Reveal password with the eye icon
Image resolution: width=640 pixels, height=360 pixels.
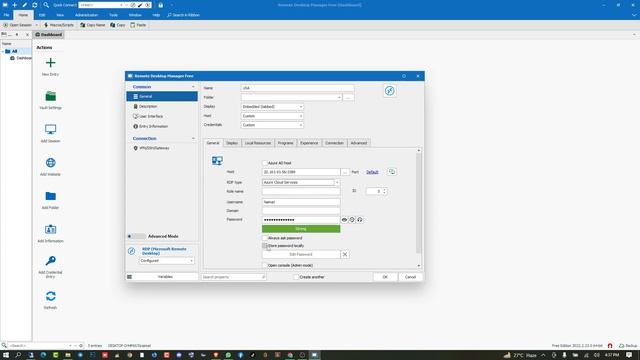pyautogui.click(x=344, y=220)
